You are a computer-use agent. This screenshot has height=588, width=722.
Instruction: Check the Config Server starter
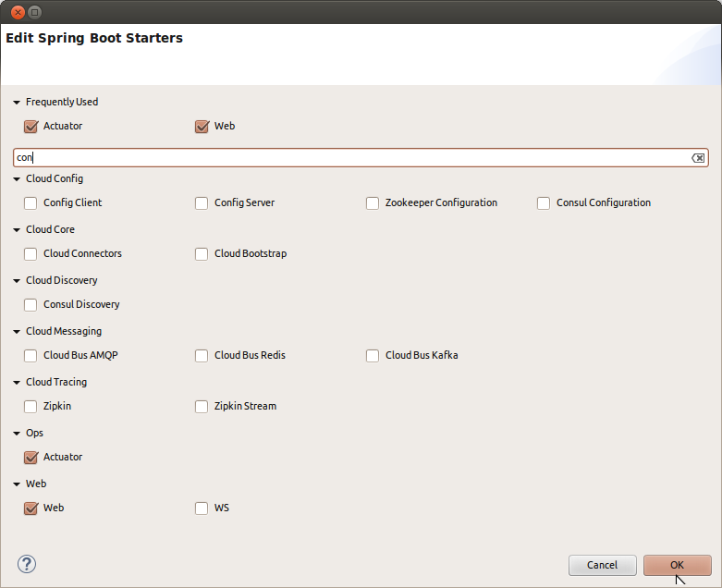pyautogui.click(x=202, y=203)
